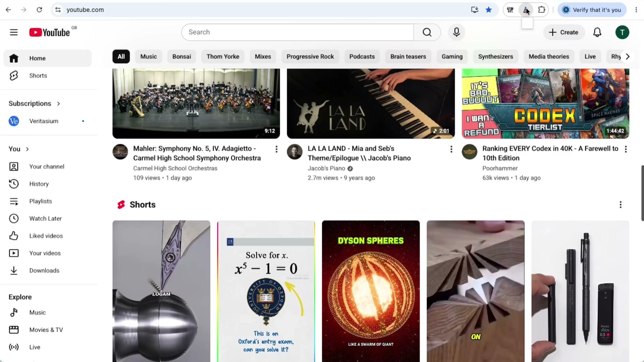
Task: Open the Mahler Symphony orchestra video thumbnail
Action: 196,104
